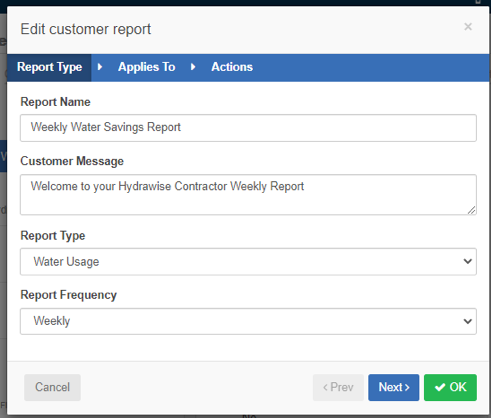This screenshot has height=418, width=491.
Task: Click the Cancel button
Action: 52,387
